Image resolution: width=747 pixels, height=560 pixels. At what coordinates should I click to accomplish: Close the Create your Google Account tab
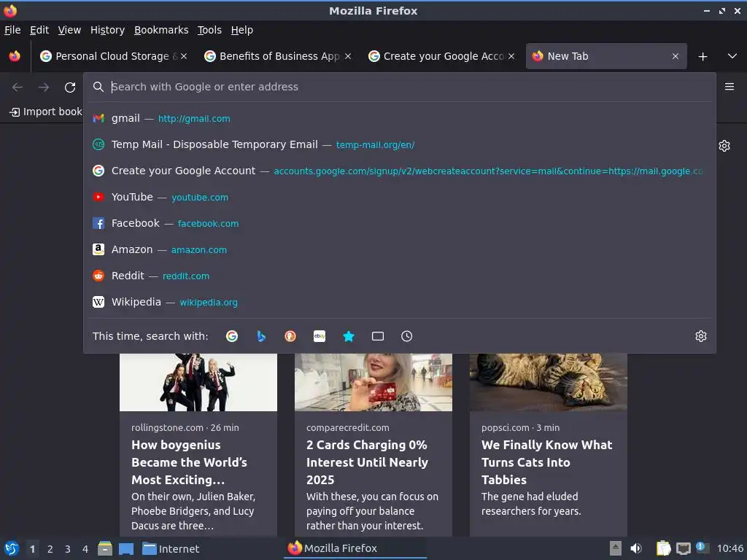pyautogui.click(x=511, y=56)
